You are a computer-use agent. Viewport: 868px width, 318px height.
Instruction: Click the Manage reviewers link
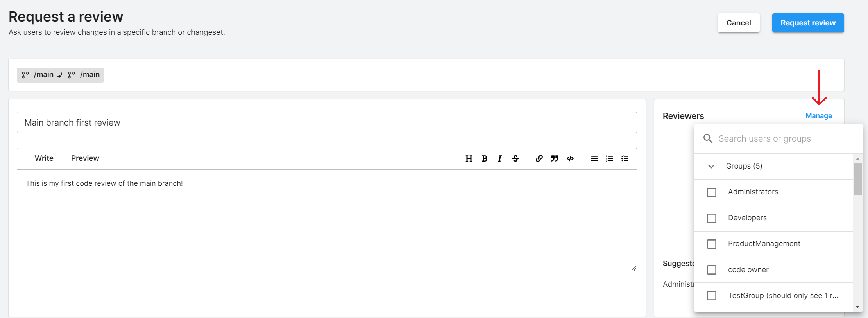819,116
